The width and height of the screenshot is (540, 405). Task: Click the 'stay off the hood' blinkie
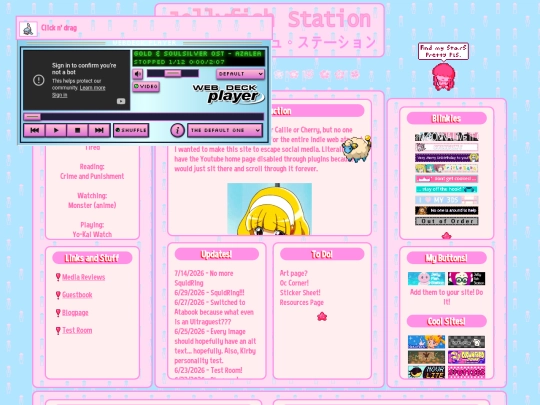[x=447, y=189]
